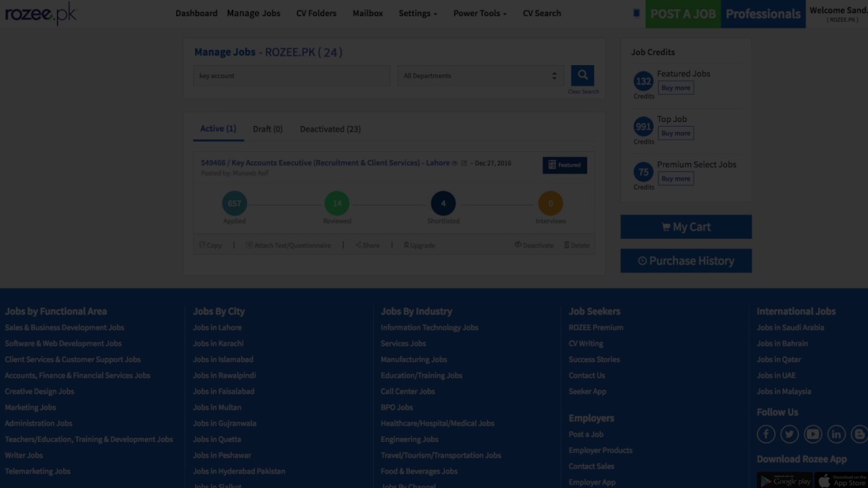Image resolution: width=868 pixels, height=488 pixels.
Task: Click the App Store download badge
Action: [842, 481]
